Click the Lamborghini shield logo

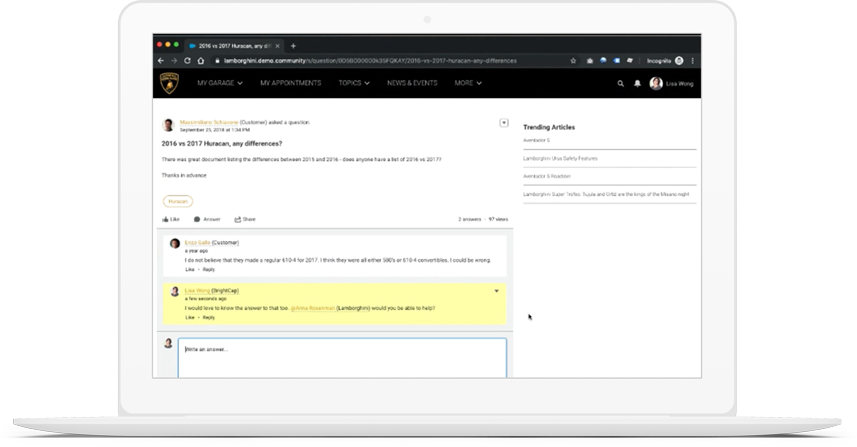point(169,83)
